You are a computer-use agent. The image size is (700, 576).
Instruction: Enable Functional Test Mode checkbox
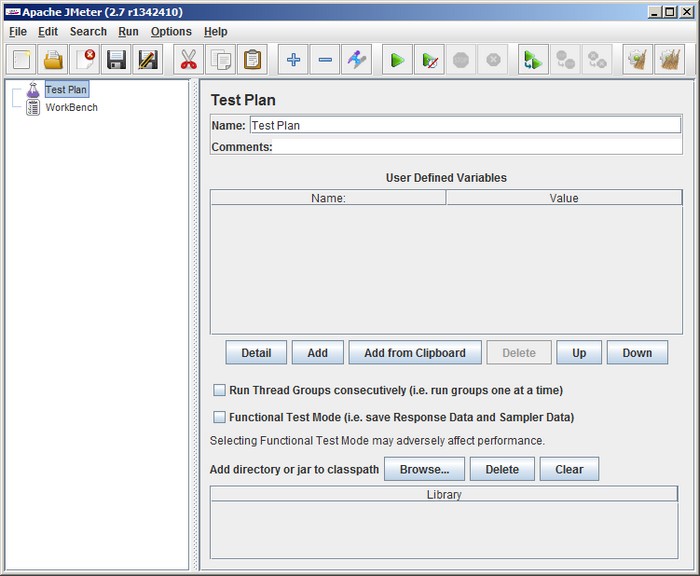pyautogui.click(x=219, y=417)
